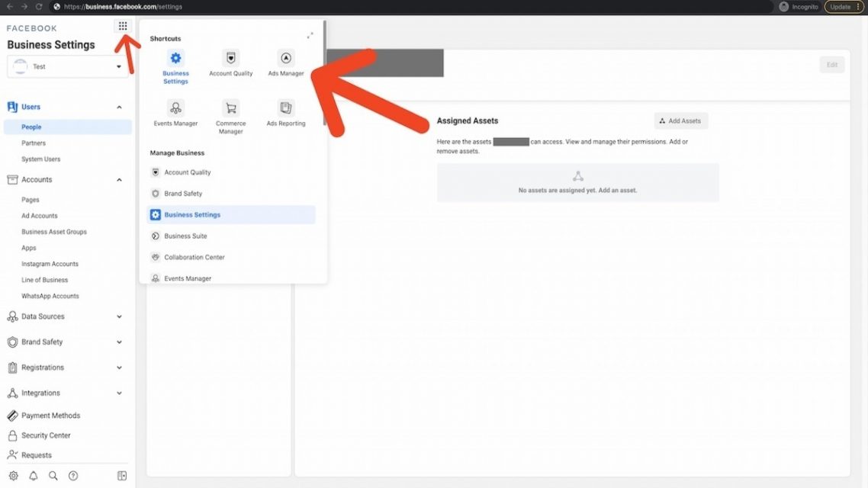Open notifications bell icon

pos(34,476)
